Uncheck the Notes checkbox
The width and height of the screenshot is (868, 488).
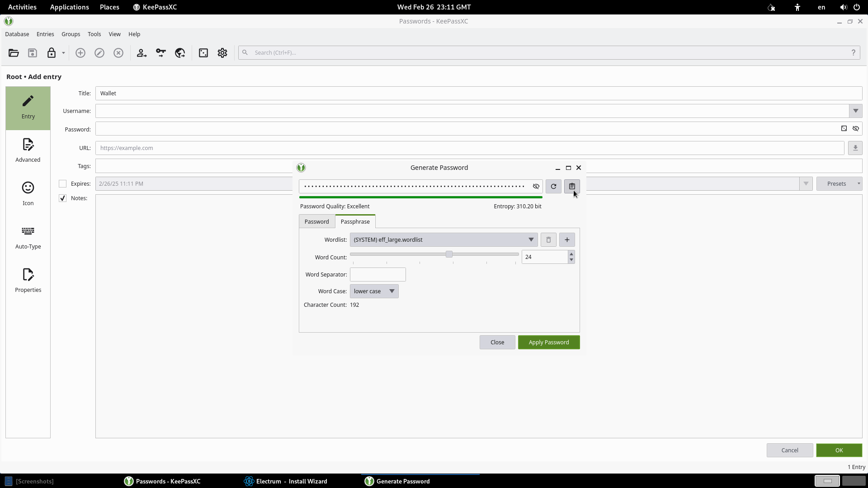point(63,198)
